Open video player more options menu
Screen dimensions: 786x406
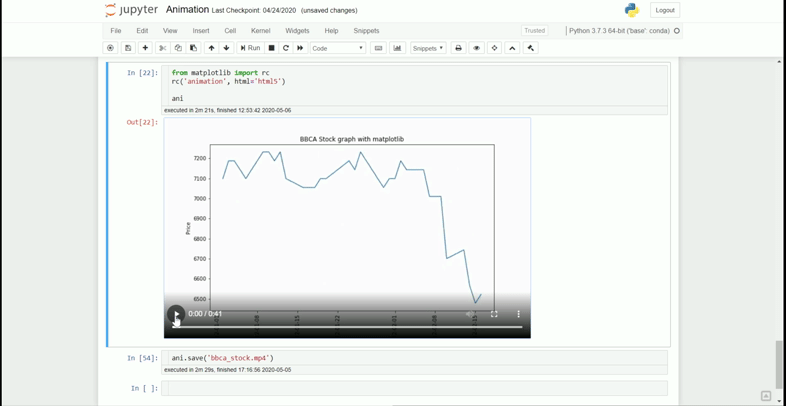(518, 314)
